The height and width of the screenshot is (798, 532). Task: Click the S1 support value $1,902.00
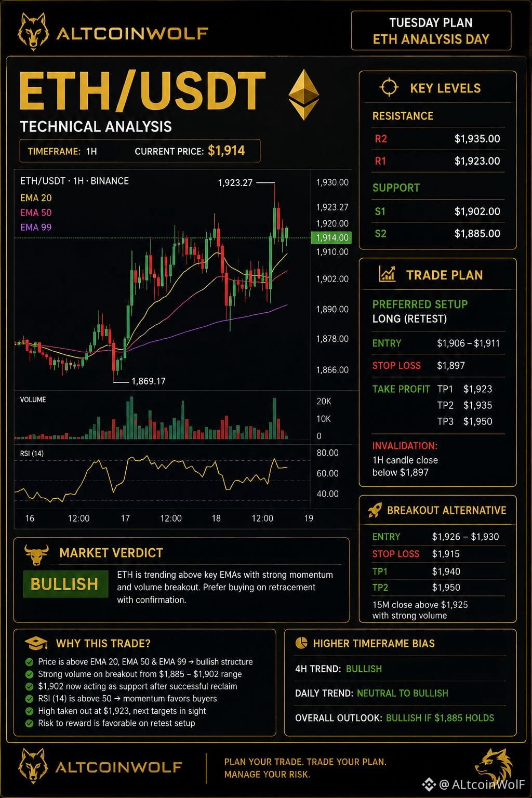pos(477,211)
